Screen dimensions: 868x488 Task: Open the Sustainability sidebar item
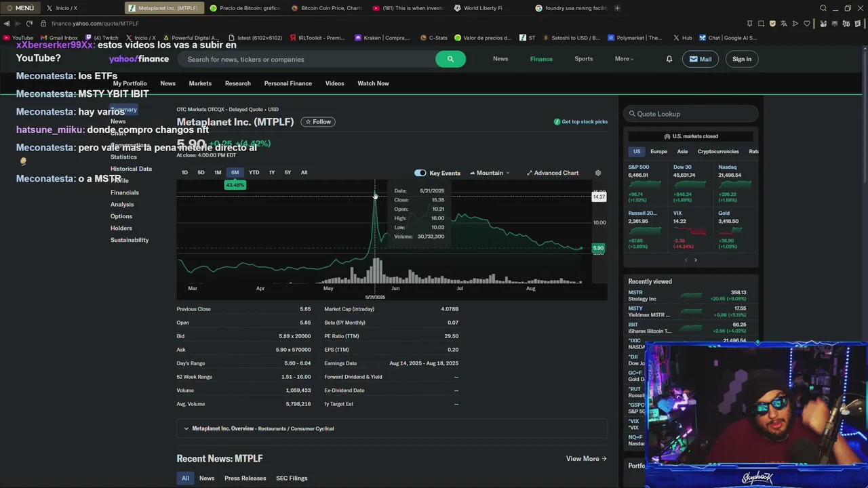click(130, 240)
